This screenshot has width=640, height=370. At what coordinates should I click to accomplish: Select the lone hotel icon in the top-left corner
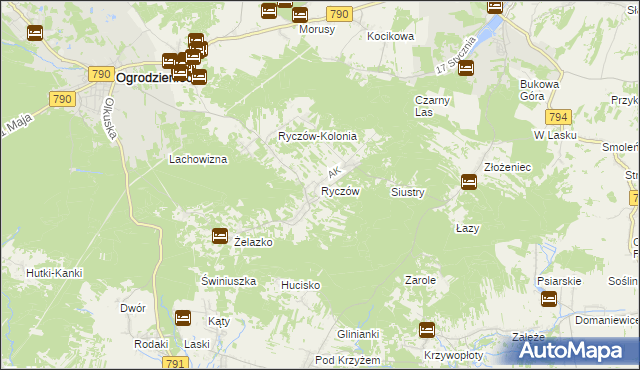point(35,33)
